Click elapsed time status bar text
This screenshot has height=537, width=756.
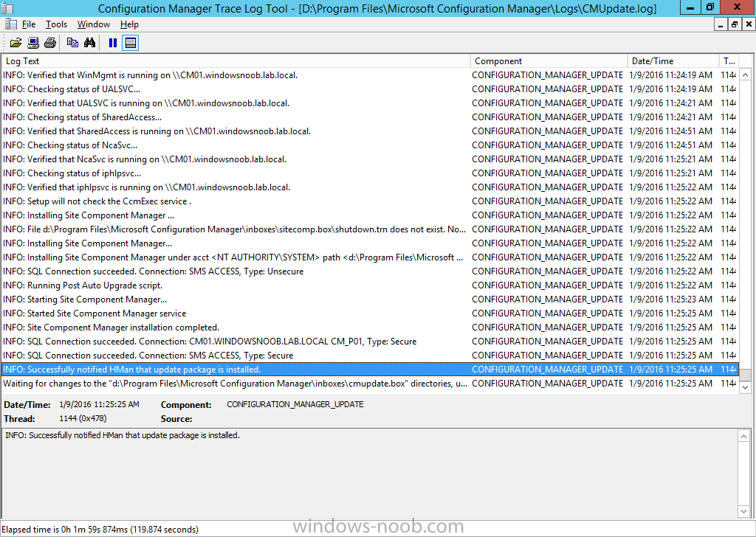click(x=100, y=530)
